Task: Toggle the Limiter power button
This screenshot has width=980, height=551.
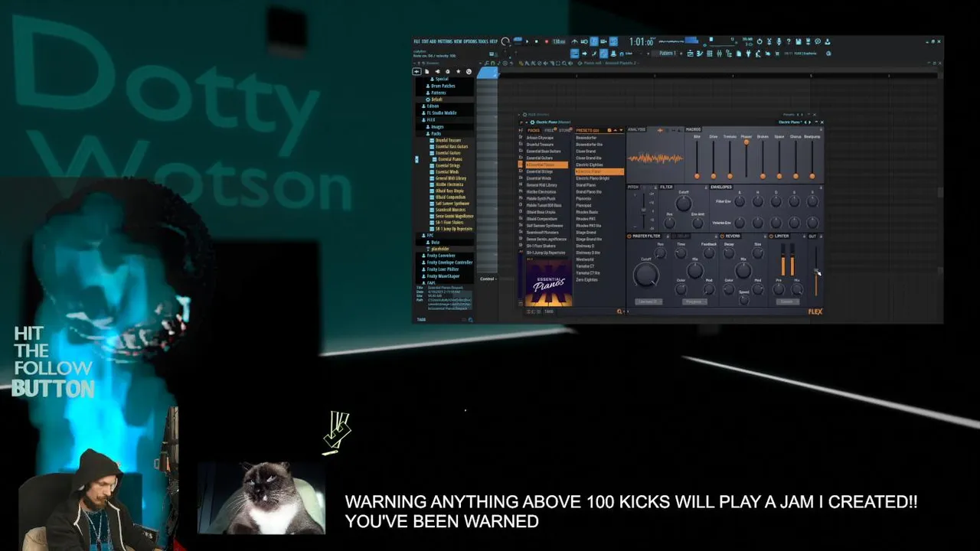Action: click(771, 236)
